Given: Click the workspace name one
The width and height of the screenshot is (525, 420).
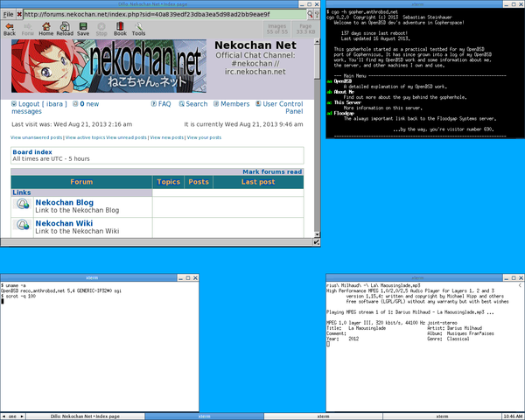Looking at the screenshot, I should click(x=12, y=416).
